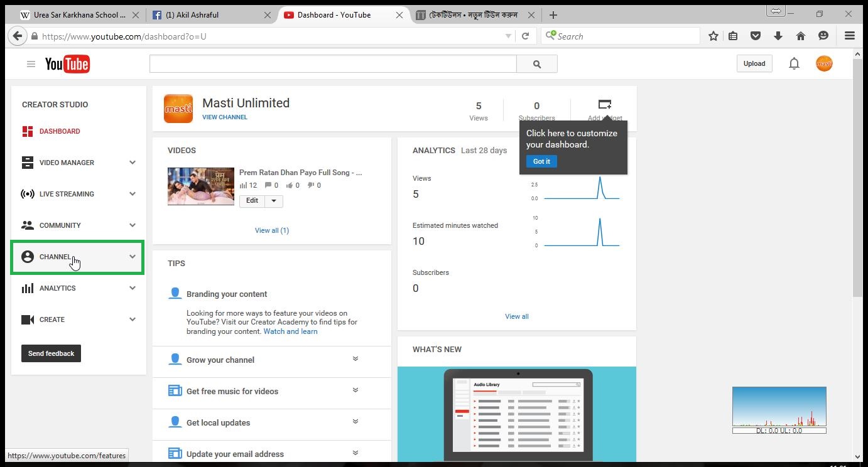Open the downloads arrow icon

[x=778, y=36]
